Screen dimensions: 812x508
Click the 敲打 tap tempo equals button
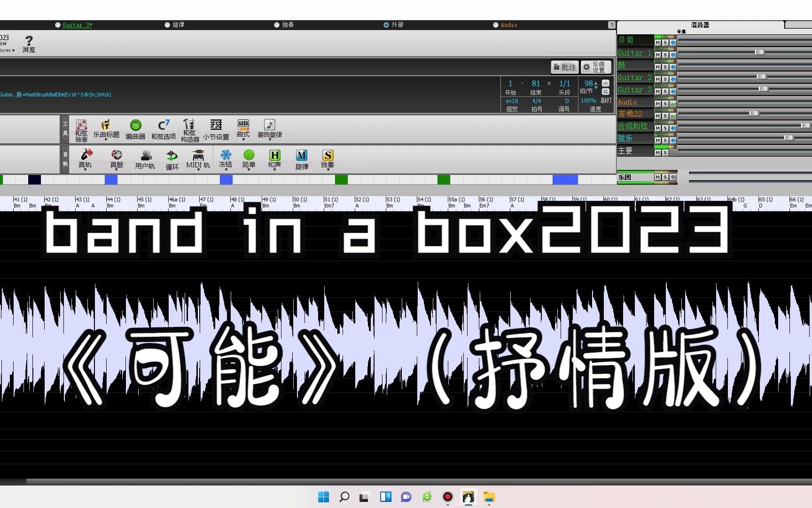click(606, 92)
